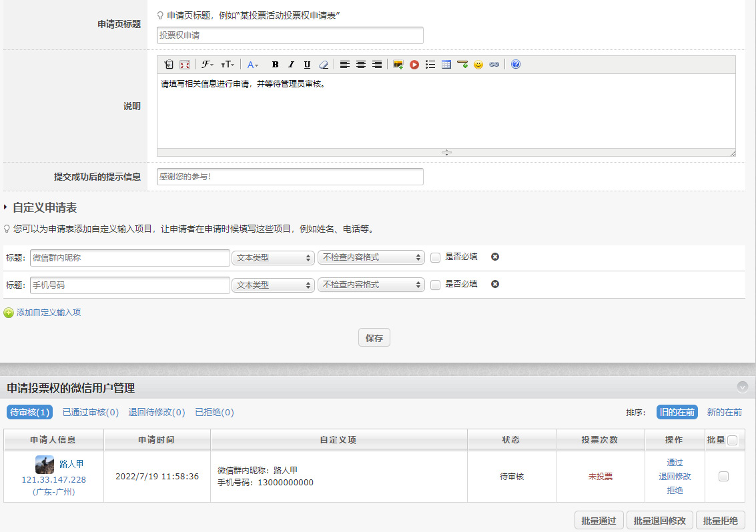The image size is (756, 532).
Task: Open 文本类型 dropdown for 微信群内昵称
Action: 273,258
